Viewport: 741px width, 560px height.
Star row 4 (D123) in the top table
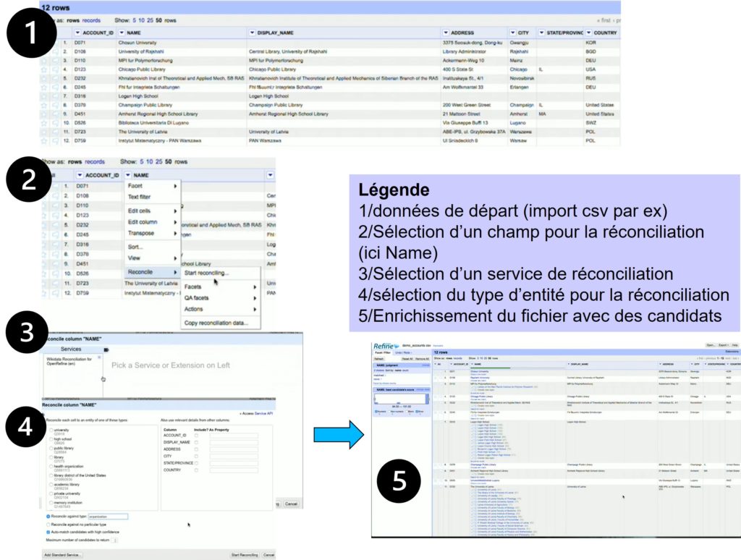[44, 69]
